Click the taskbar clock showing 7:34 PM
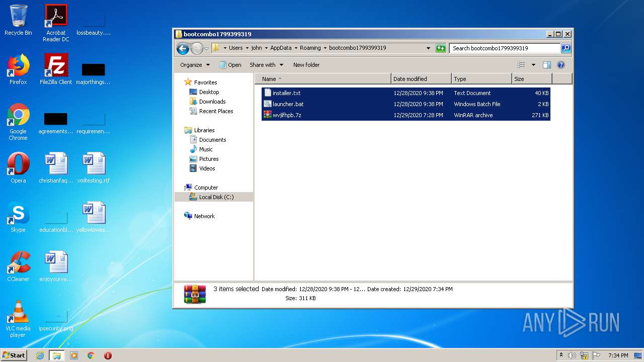The height and width of the screenshot is (362, 644). coord(618,355)
